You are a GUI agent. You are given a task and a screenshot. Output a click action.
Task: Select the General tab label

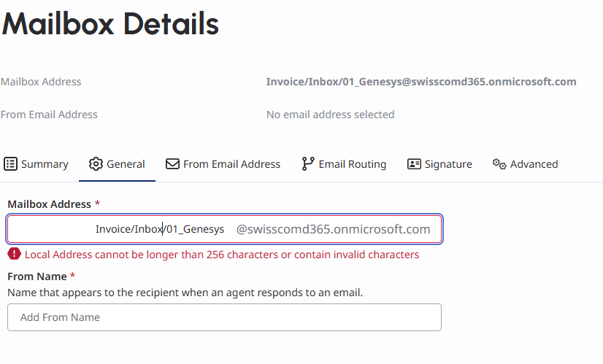(126, 164)
